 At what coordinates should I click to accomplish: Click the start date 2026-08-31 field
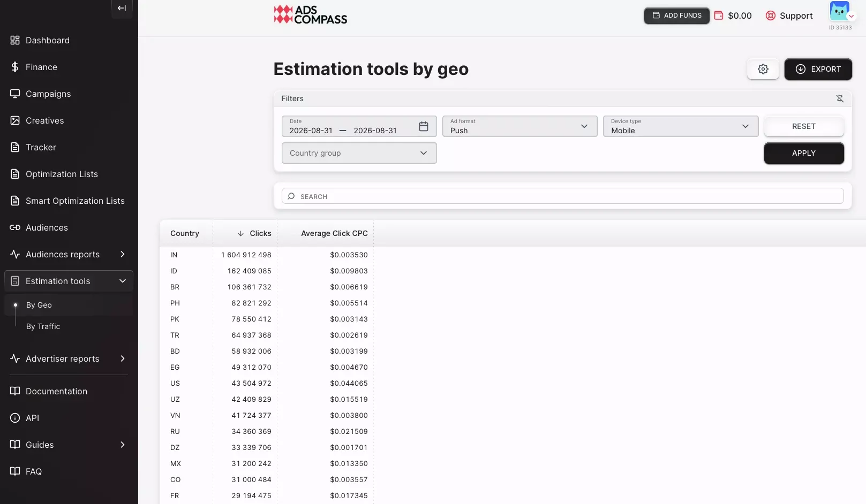(x=311, y=131)
